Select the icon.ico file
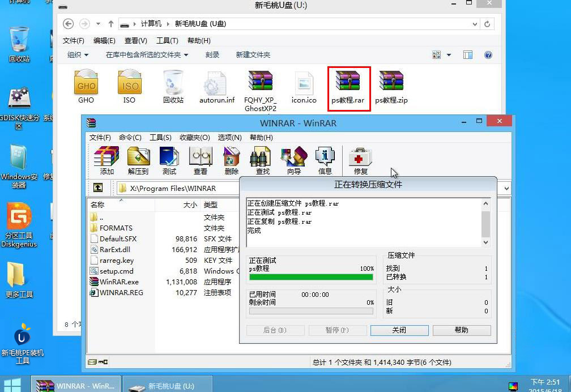Viewport: 571px width, 392px height. pyautogui.click(x=304, y=87)
